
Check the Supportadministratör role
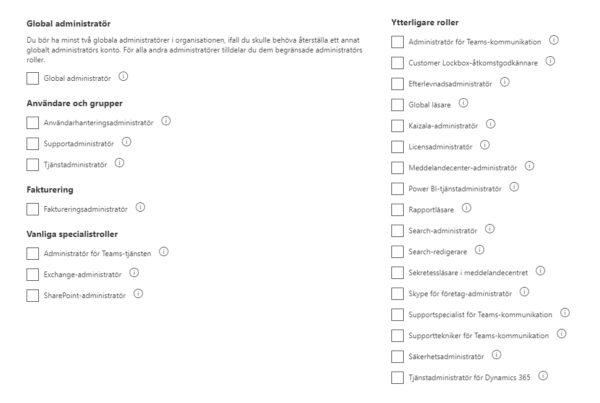click(34, 144)
